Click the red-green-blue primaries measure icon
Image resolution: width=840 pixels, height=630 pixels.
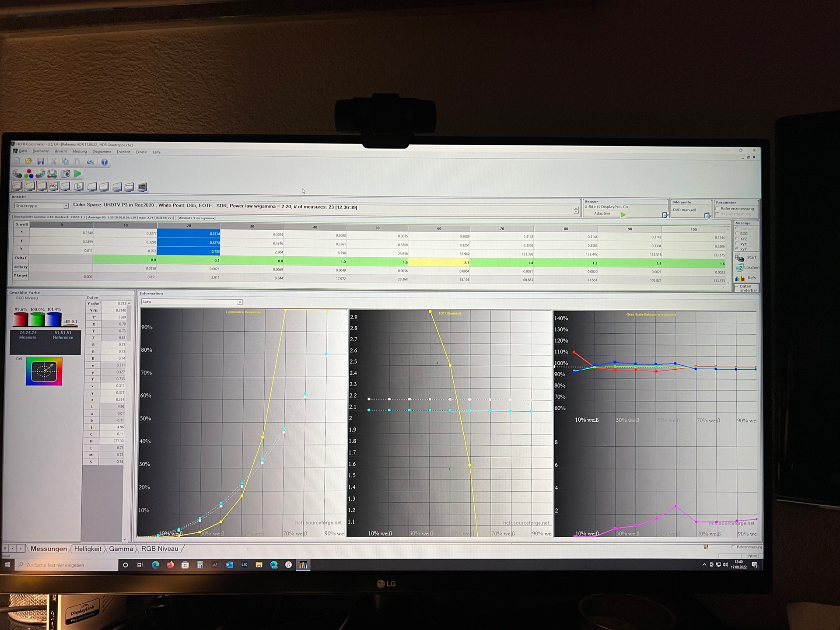29,174
